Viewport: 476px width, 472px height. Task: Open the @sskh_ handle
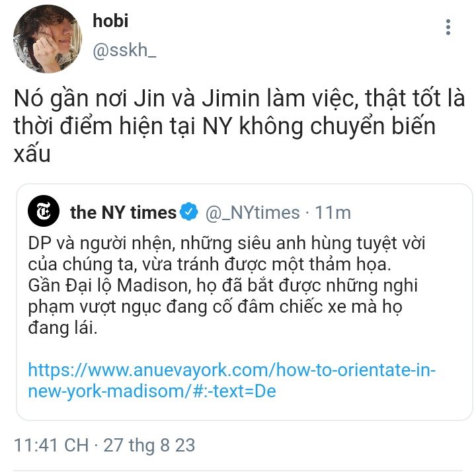[x=124, y=50]
